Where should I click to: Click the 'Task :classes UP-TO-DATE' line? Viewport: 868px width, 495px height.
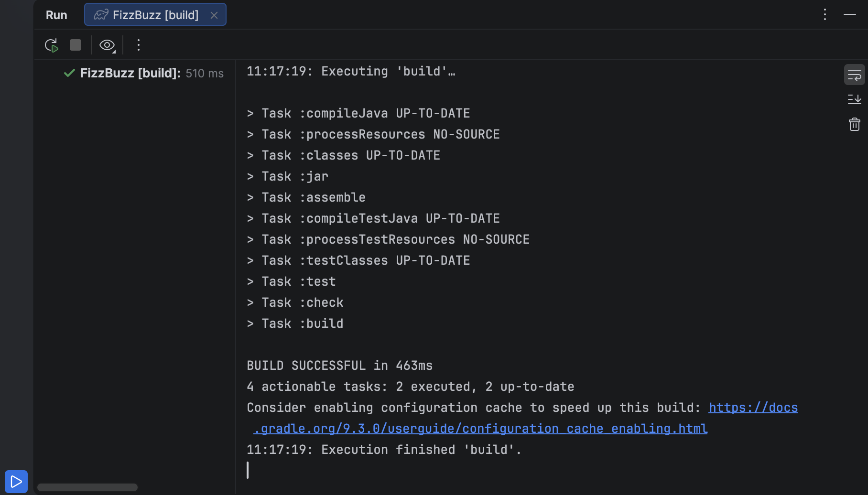click(x=343, y=155)
